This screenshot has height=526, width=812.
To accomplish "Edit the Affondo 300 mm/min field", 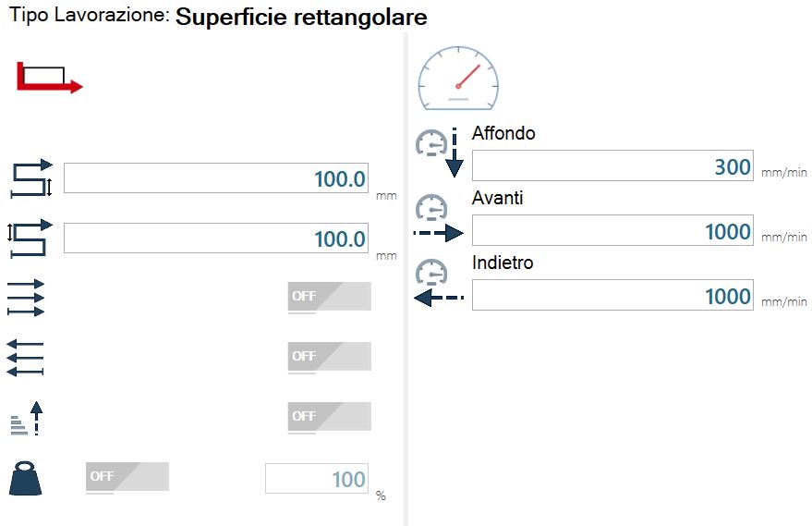I will pyautogui.click(x=612, y=165).
